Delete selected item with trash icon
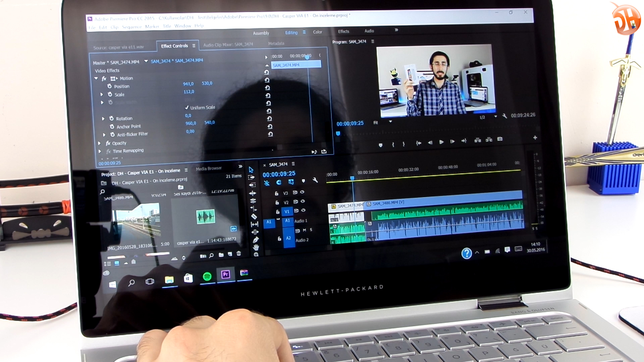The image size is (644, 362). (x=239, y=253)
